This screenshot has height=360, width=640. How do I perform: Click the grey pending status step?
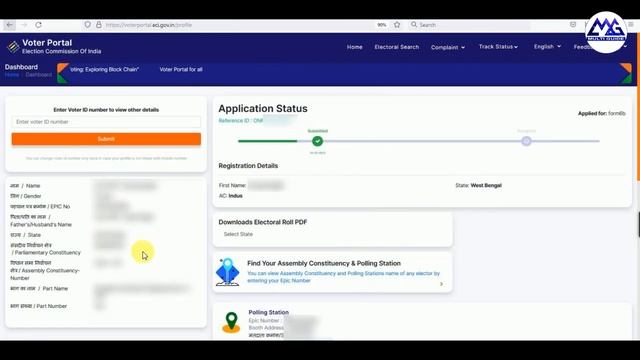[x=526, y=141]
